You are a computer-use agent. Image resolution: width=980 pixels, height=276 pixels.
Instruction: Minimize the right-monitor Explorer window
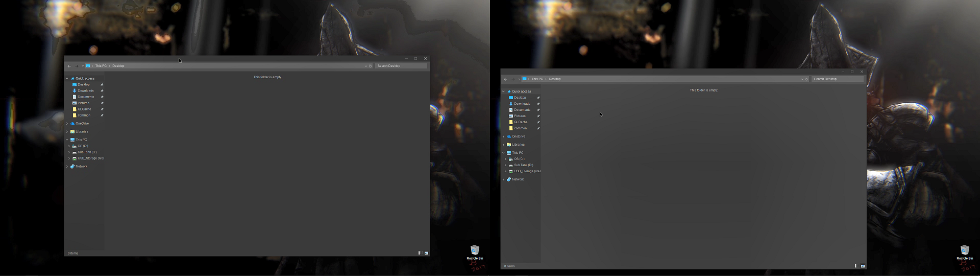(x=843, y=72)
